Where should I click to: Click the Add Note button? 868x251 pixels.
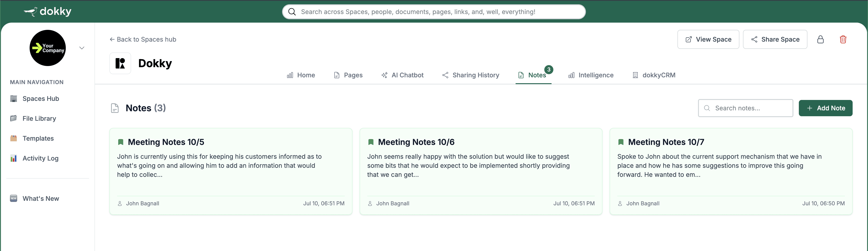click(x=825, y=108)
